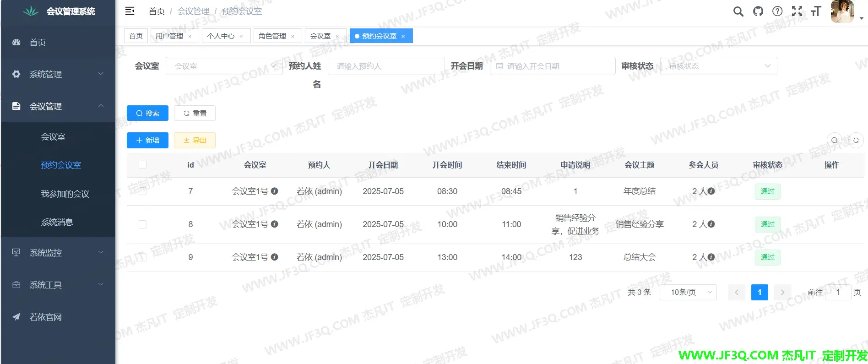
Task: Open 我参加的会议 in sidebar menu
Action: (65, 194)
